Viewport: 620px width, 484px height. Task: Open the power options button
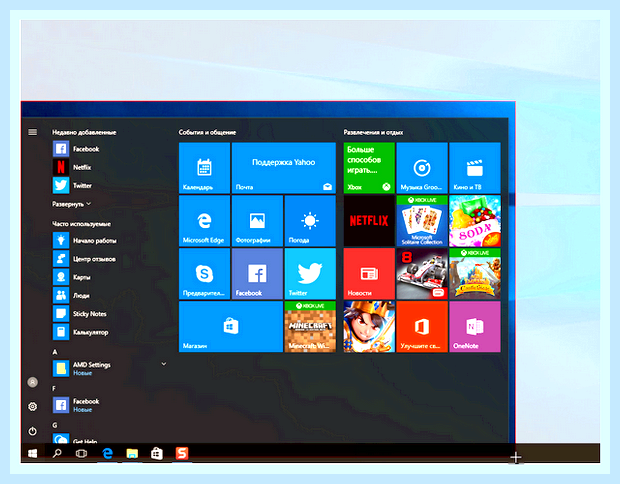coord(33,431)
